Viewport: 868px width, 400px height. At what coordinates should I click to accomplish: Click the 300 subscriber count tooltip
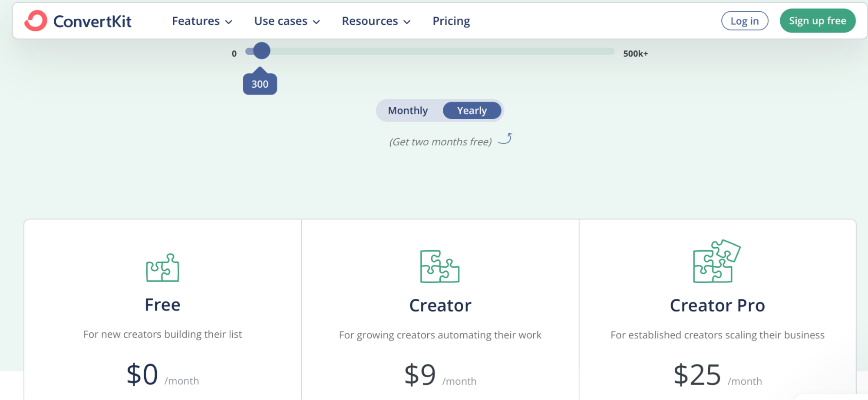pos(260,84)
